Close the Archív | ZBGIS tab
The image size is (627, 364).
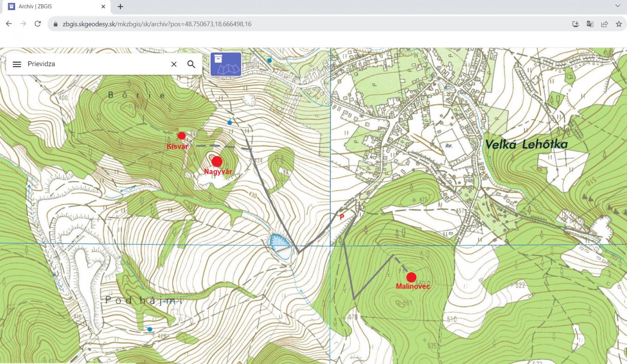[103, 7]
